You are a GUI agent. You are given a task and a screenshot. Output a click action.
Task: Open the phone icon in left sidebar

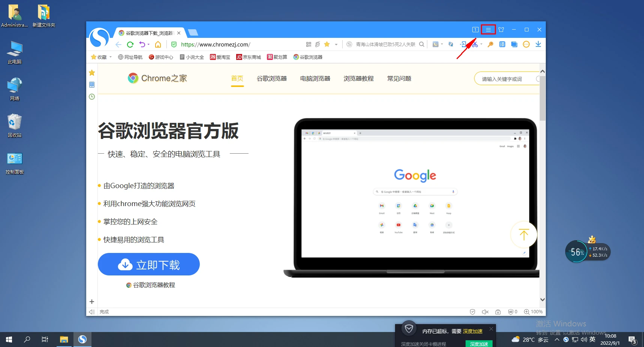pos(92,85)
